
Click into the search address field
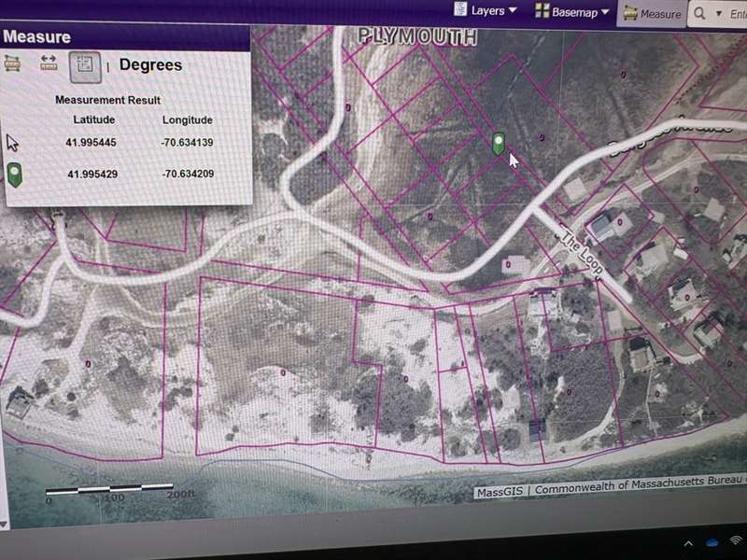(738, 14)
